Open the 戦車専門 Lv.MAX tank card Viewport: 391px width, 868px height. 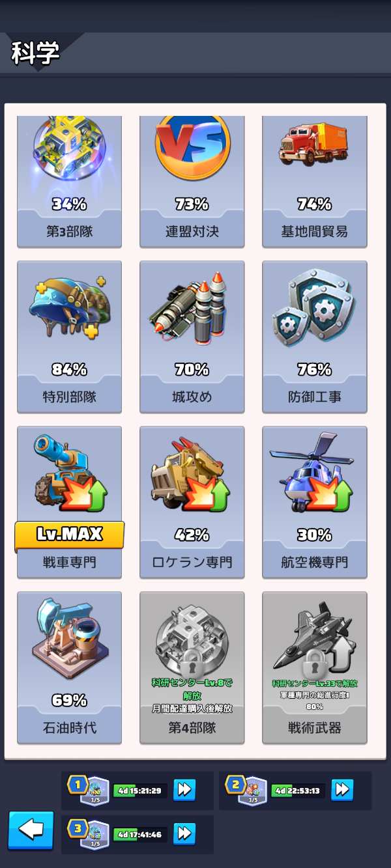pos(69,502)
